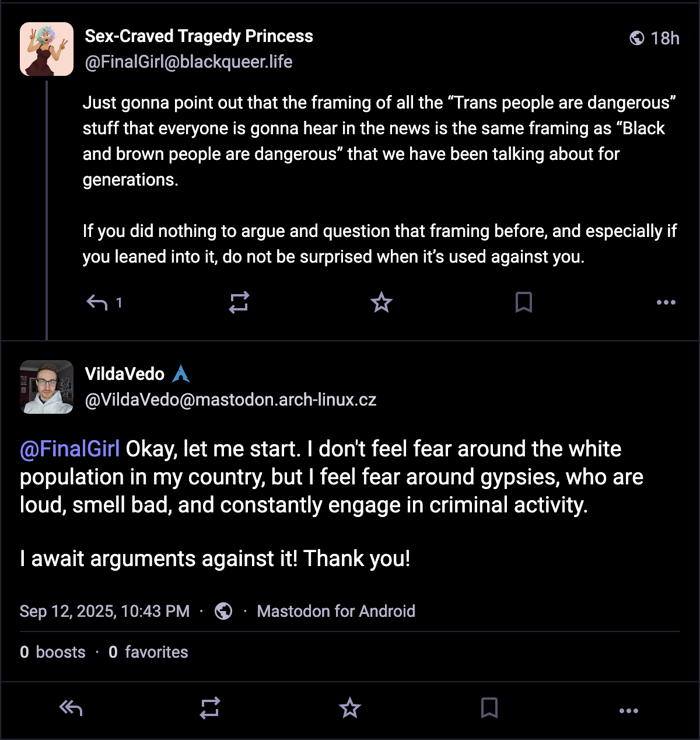This screenshot has height=740, width=700.
Task: View the 0 favorites list
Action: click(x=148, y=652)
